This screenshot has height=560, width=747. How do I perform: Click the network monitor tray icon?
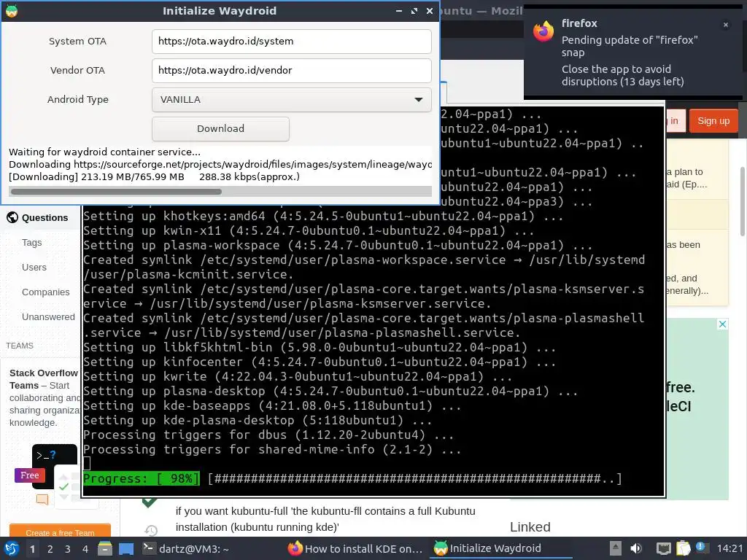pos(663,548)
